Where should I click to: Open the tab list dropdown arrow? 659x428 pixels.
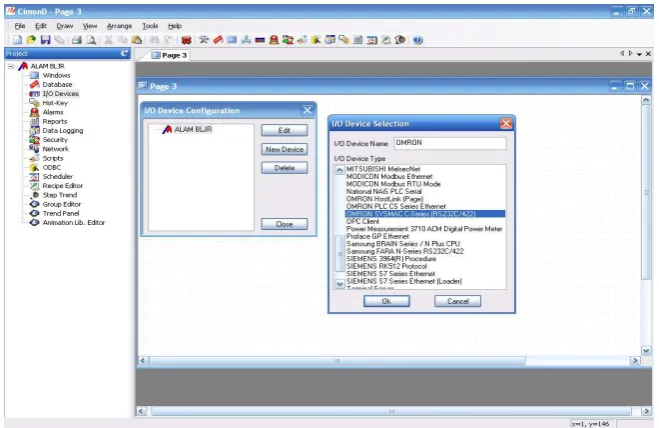(639, 54)
